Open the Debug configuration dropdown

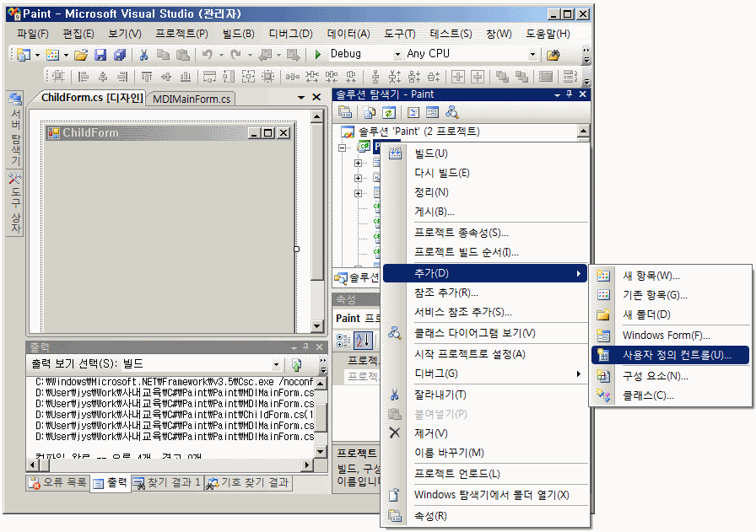[397, 55]
